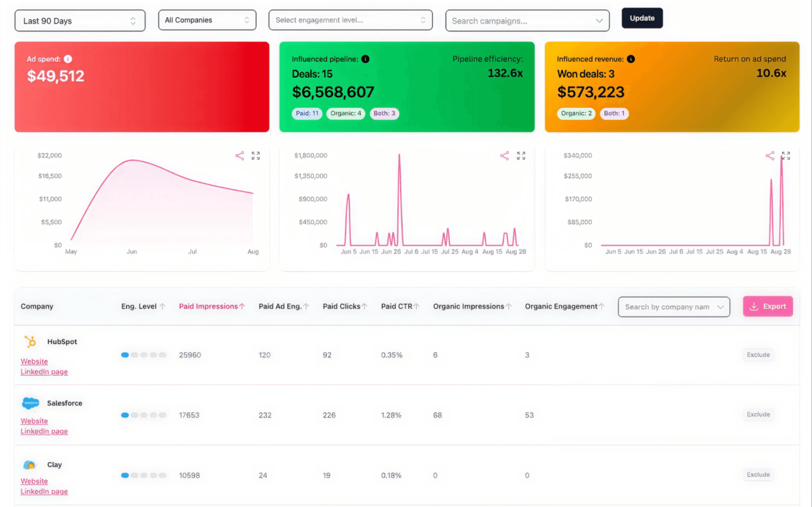Exclude Salesforce from the table
Screen dimensions: 812x507
pyautogui.click(x=758, y=415)
